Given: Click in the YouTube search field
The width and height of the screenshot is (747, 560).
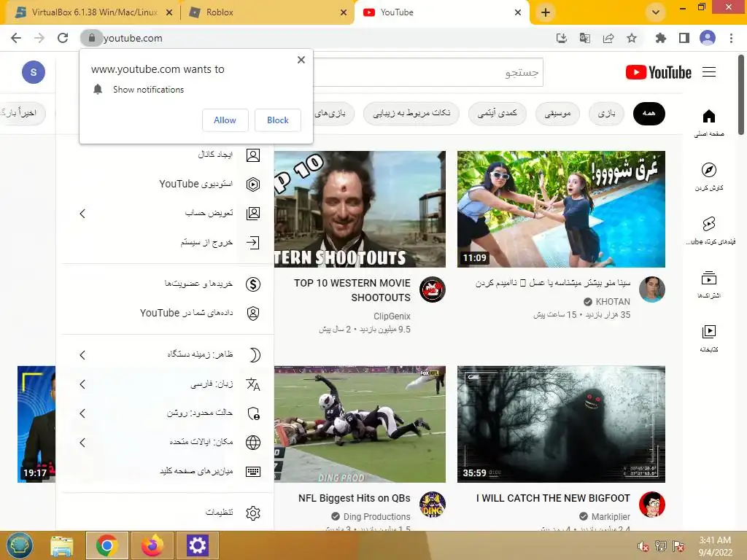Looking at the screenshot, I should point(427,72).
